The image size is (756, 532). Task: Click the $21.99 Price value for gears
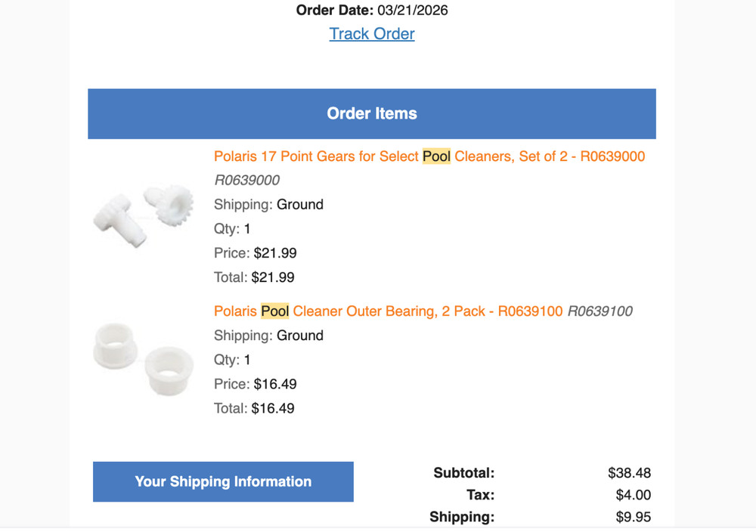click(275, 253)
